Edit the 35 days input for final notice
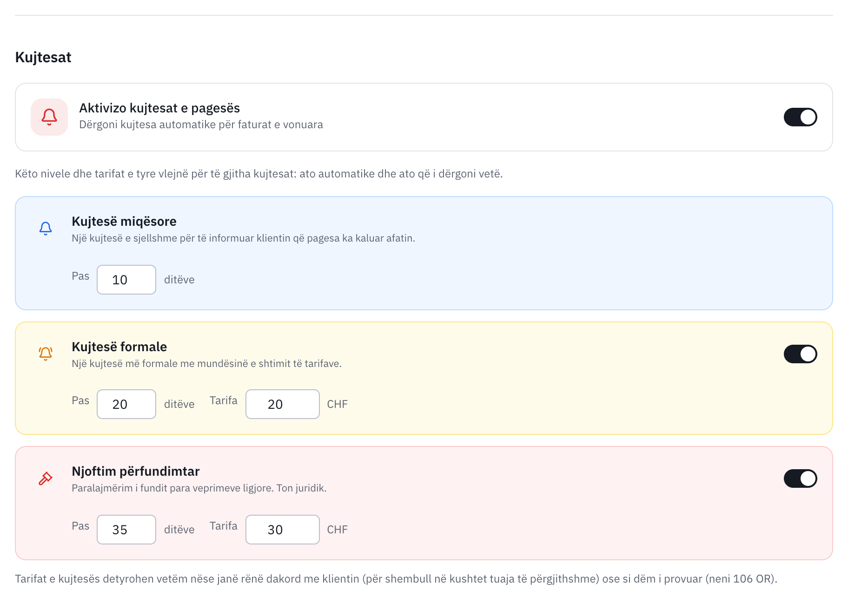The width and height of the screenshot is (848, 616). tap(126, 530)
